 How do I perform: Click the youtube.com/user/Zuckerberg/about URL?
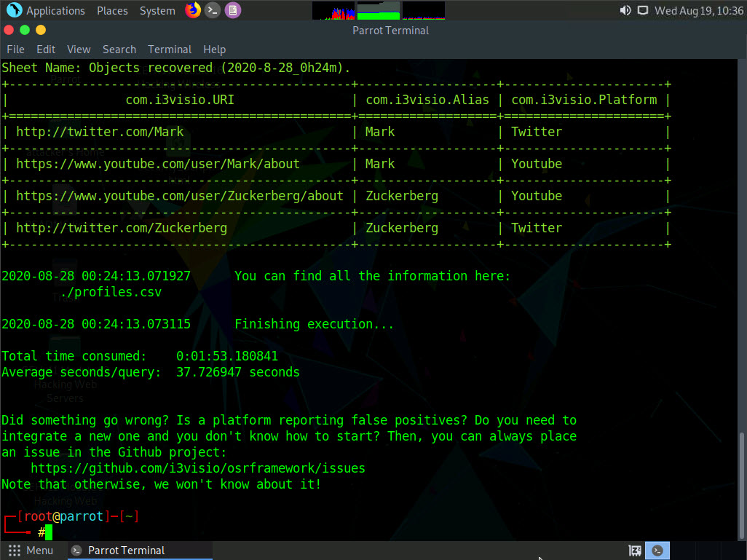(x=180, y=195)
